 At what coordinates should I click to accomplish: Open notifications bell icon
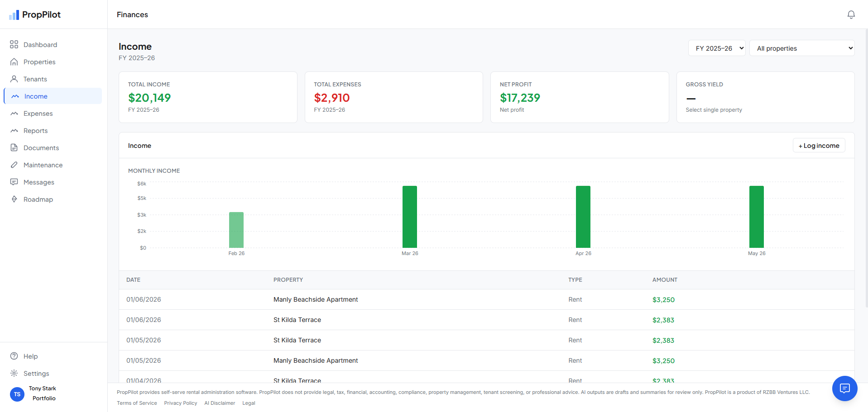click(851, 14)
